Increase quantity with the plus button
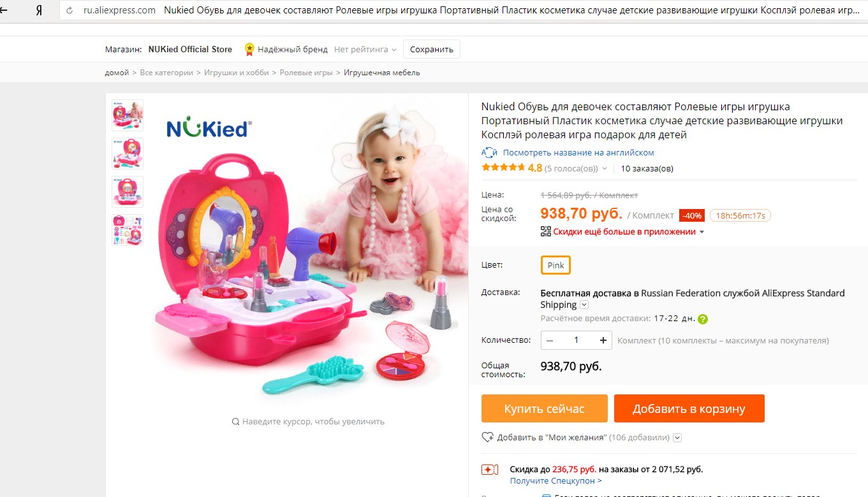868x497 pixels. pyautogui.click(x=603, y=340)
